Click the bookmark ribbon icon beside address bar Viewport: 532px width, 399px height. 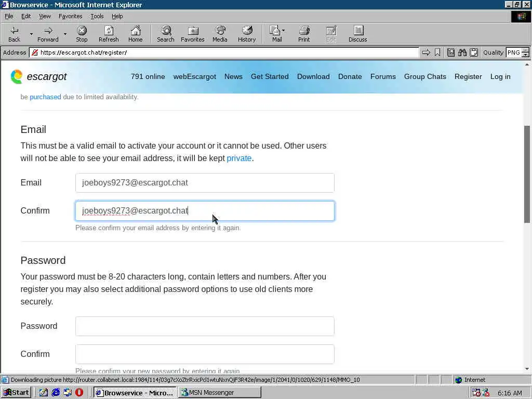tap(437, 52)
